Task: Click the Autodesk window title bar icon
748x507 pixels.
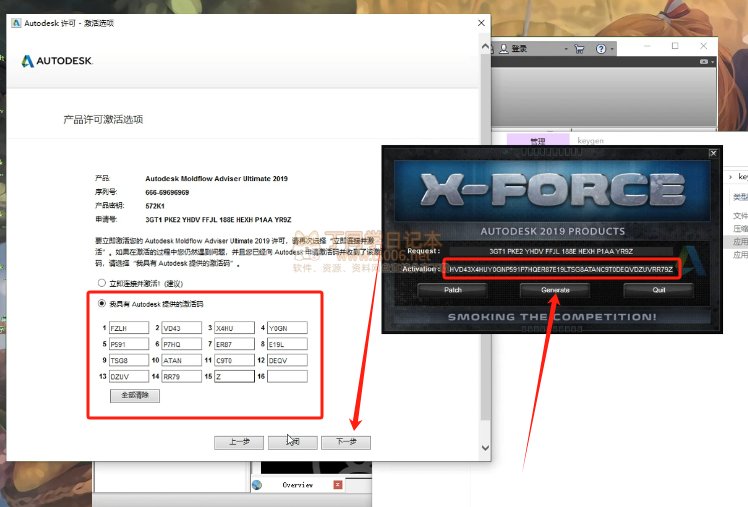Action: (x=17, y=23)
